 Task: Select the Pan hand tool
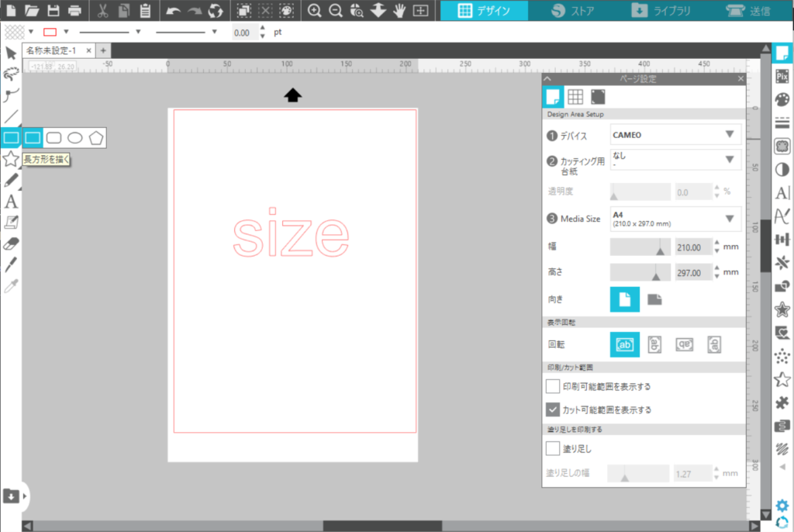click(x=399, y=10)
